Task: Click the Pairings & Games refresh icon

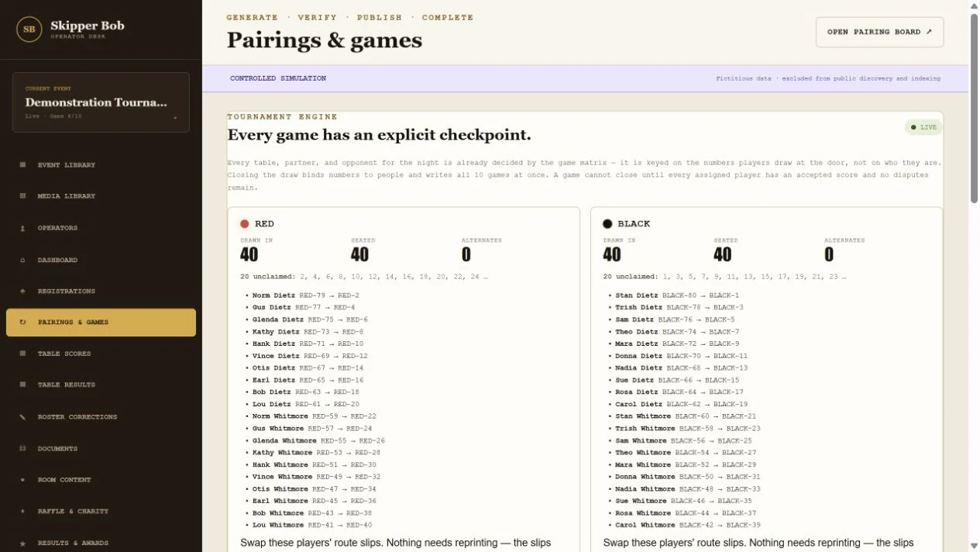Action: point(22,323)
